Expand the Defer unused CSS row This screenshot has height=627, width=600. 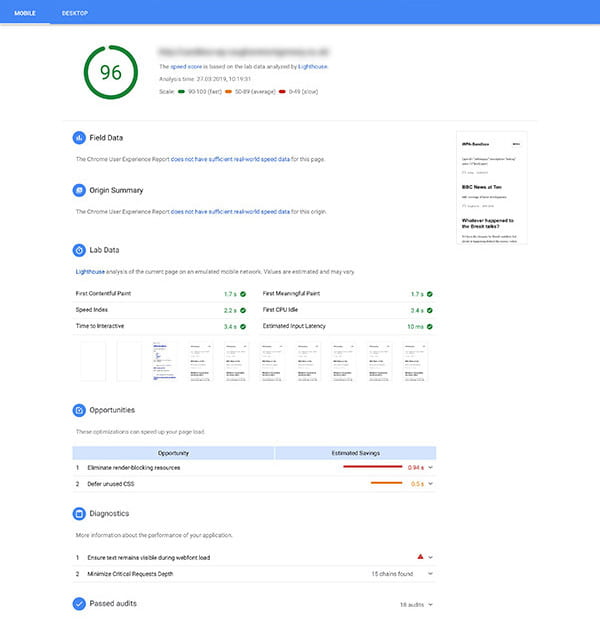(x=431, y=483)
